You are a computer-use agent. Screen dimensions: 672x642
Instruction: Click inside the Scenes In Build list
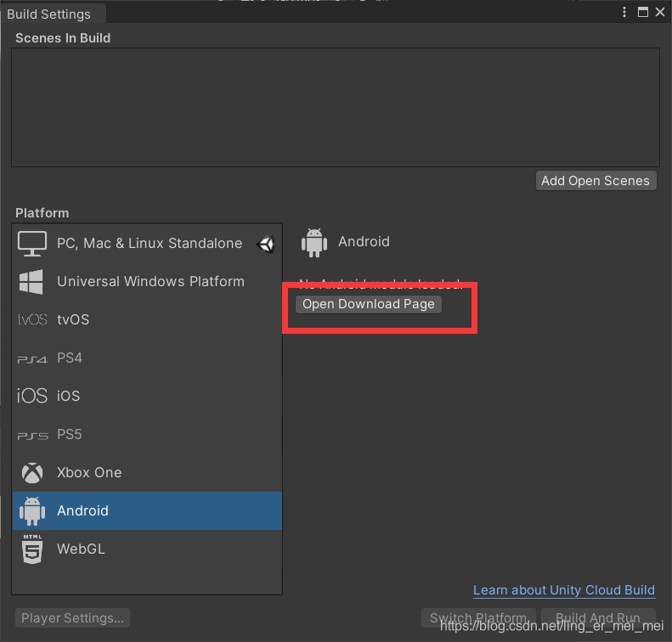pos(335,107)
